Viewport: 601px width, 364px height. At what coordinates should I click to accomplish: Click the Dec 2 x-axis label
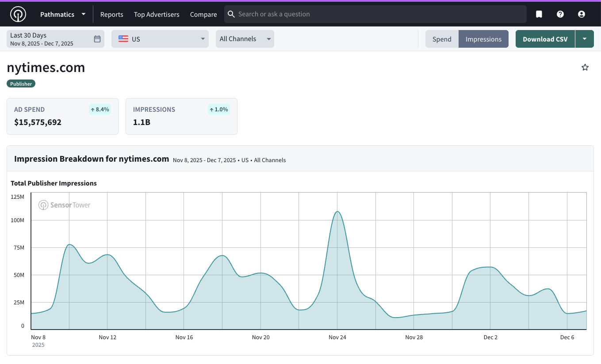point(490,337)
